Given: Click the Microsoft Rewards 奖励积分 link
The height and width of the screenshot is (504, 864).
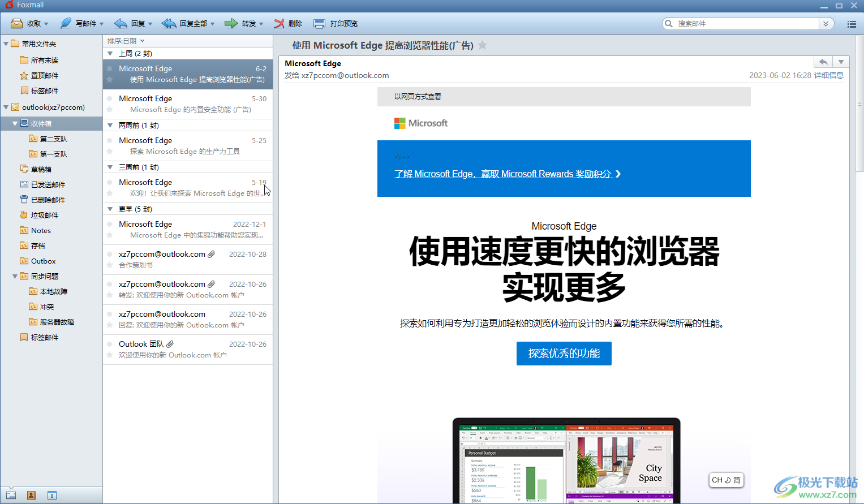Looking at the screenshot, I should 508,174.
